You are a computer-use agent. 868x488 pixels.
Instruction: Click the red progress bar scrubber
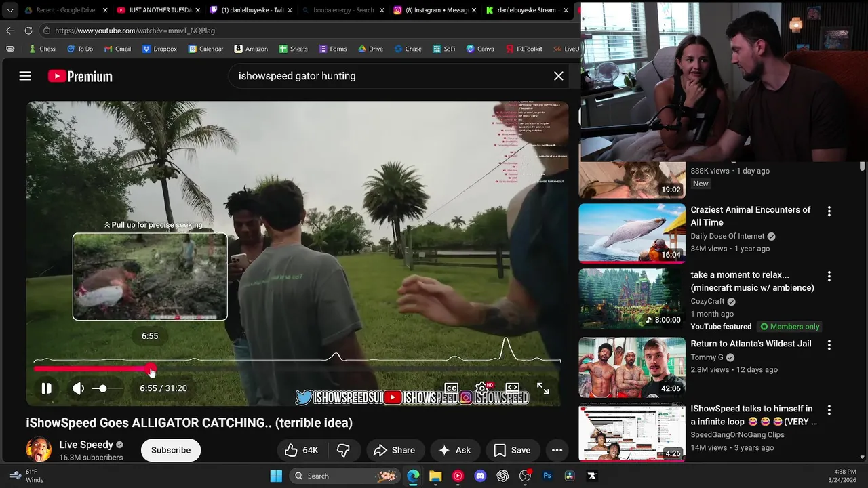pyautogui.click(x=151, y=369)
